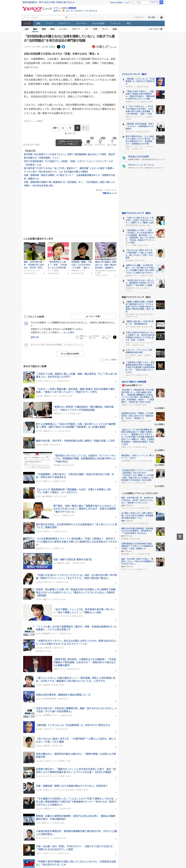Select the スポーツ category tab

(76, 29)
